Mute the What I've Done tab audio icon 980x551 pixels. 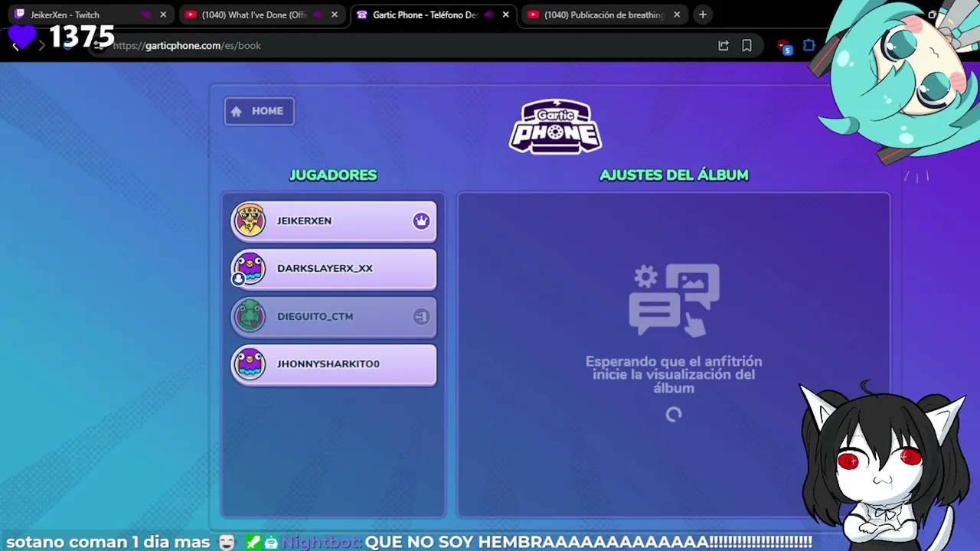318,15
